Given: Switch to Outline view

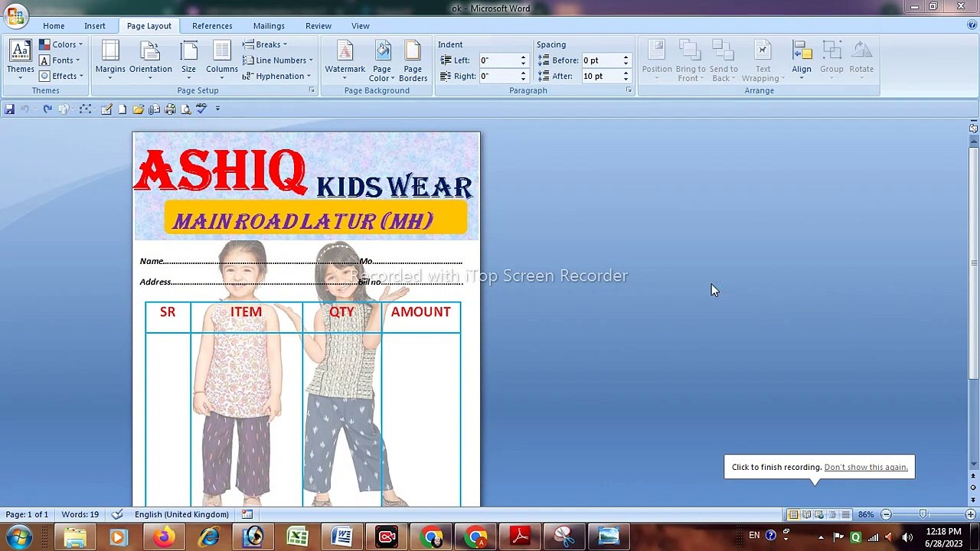Looking at the screenshot, I should (x=833, y=514).
